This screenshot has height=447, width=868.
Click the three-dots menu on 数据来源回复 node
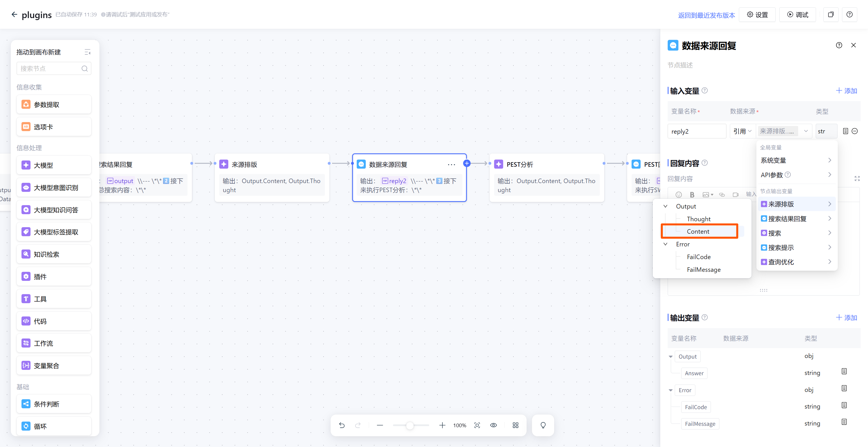point(451,164)
